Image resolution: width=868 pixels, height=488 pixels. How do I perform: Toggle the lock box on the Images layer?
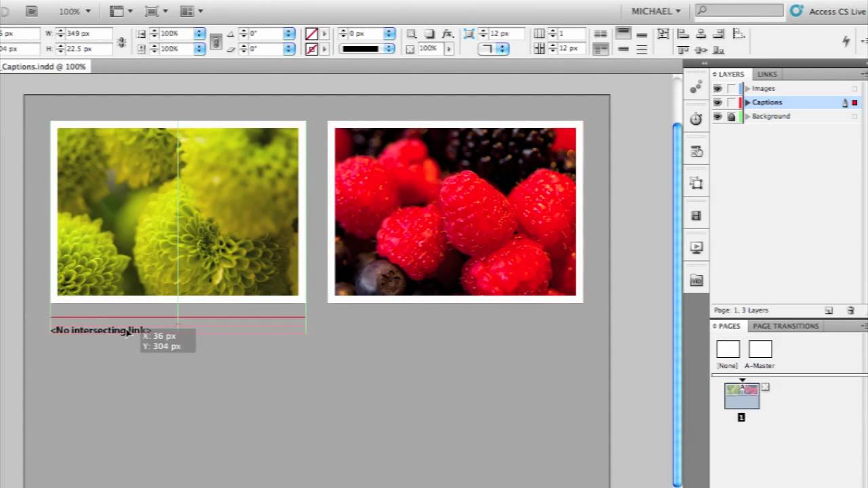pos(731,89)
